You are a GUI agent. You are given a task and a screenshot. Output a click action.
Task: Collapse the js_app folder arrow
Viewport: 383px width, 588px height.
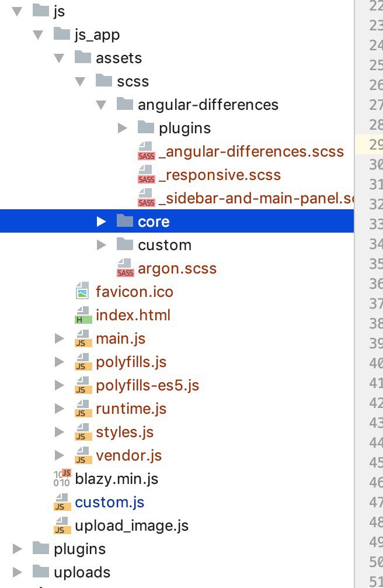[39, 34]
